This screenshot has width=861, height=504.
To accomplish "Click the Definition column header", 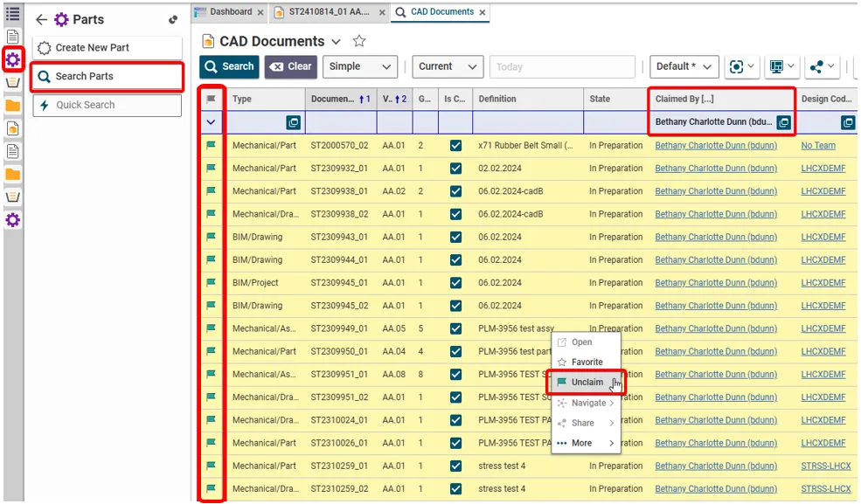I will [x=527, y=99].
